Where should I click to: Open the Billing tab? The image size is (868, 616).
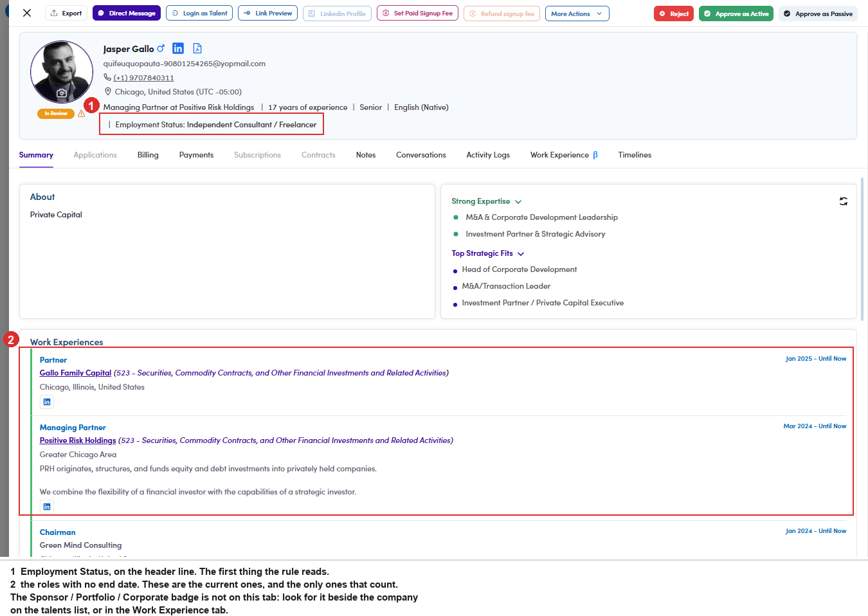pyautogui.click(x=148, y=155)
